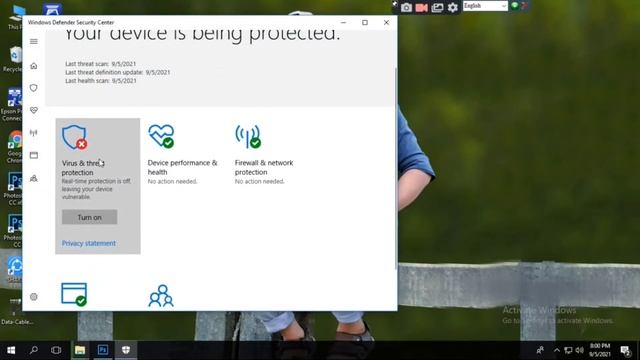The image size is (640, 360).
Task: Open volume control in system tray
Action: point(580,350)
